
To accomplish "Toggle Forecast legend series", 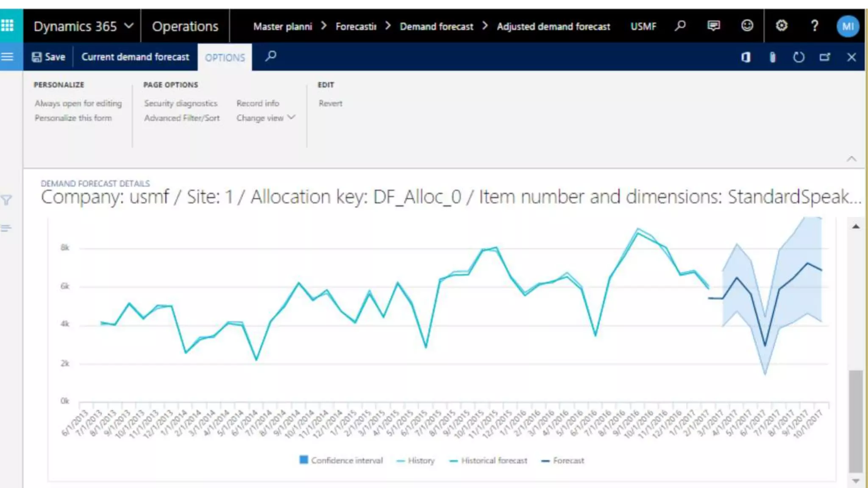I will point(563,460).
